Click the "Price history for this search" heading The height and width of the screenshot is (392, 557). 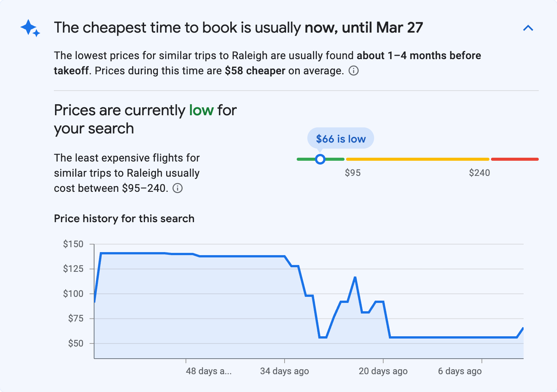124,218
